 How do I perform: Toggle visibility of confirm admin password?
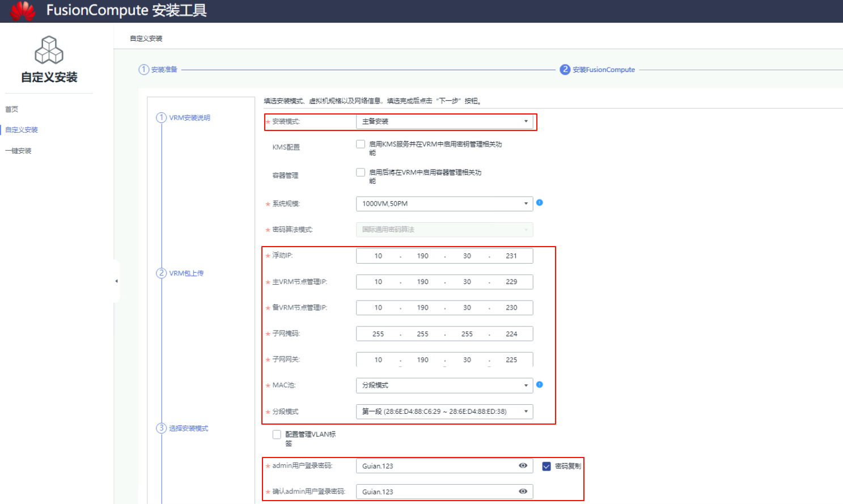523,492
